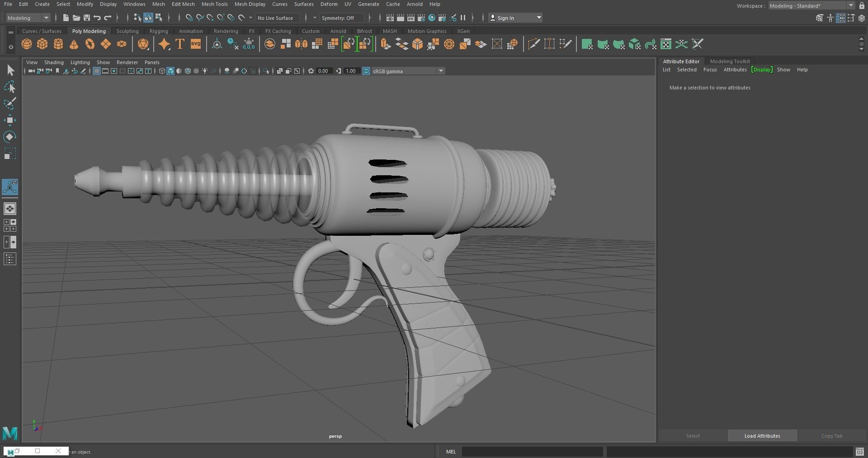Select the polygon Type text tool

[179, 44]
